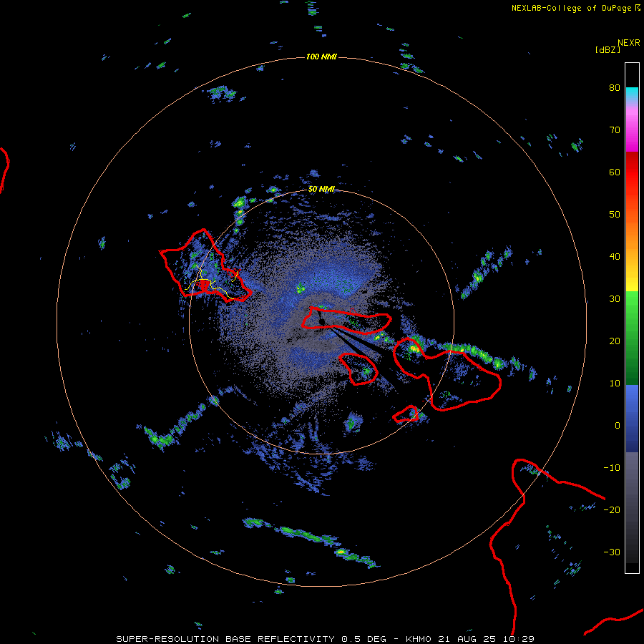The image size is (644, 644).
Task: Click the -10 value on the dBZ scale
Action: click(612, 468)
